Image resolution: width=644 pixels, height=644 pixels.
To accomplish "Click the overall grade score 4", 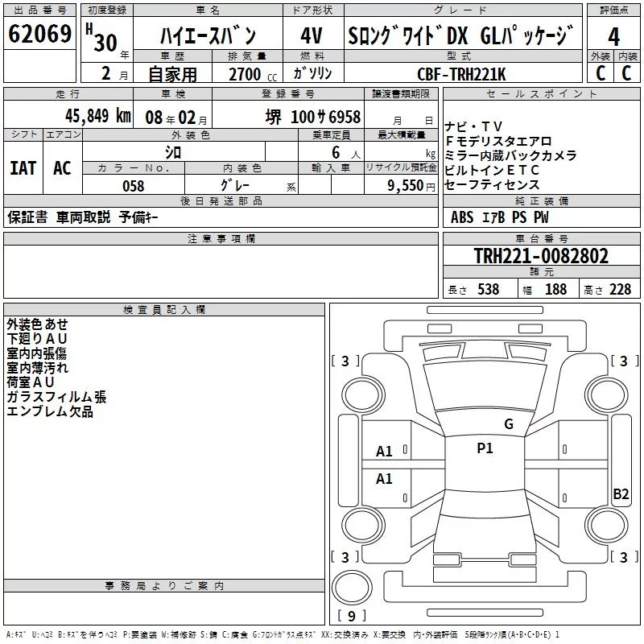I will click(614, 35).
